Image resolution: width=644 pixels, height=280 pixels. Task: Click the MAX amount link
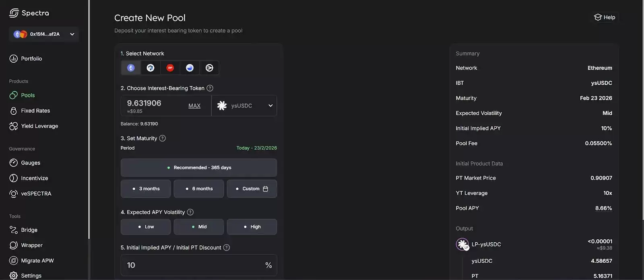[x=194, y=106]
